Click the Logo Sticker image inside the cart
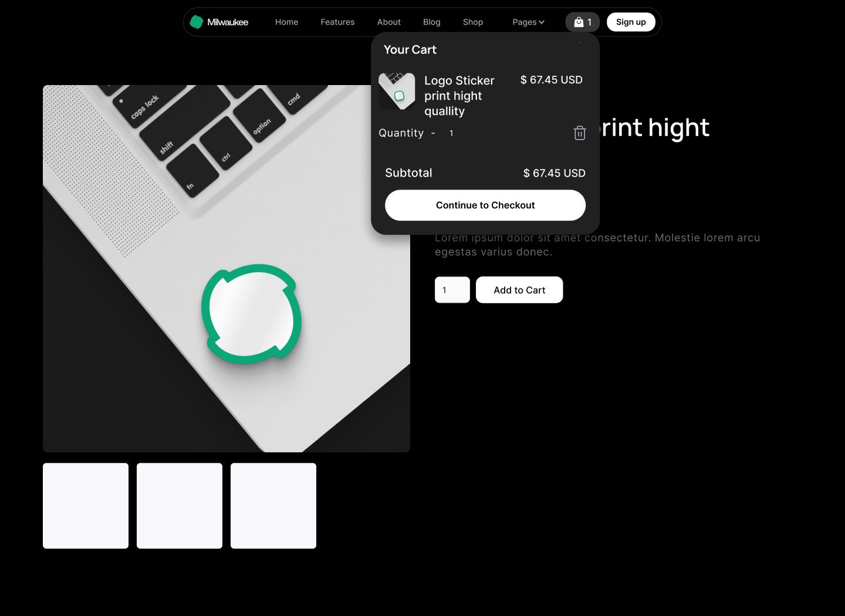 (397, 92)
